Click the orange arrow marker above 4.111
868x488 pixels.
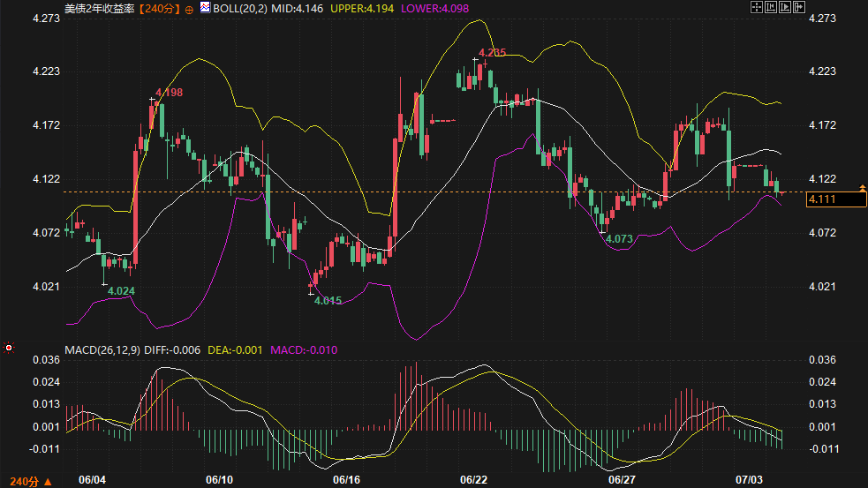pos(863,188)
